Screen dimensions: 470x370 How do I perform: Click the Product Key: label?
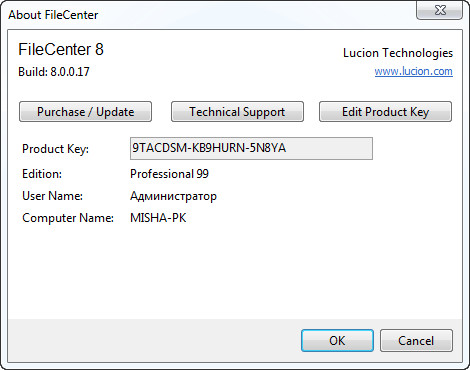click(55, 149)
